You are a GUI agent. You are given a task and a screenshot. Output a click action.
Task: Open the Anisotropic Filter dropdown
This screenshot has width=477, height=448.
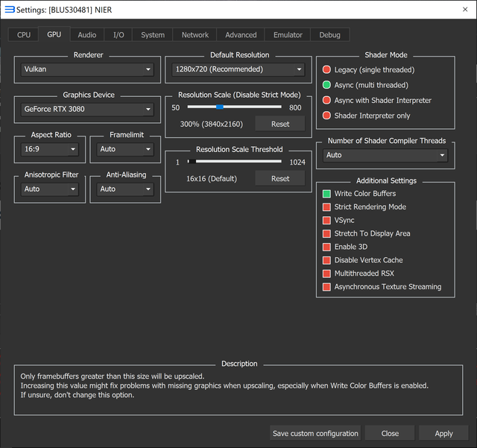point(50,189)
